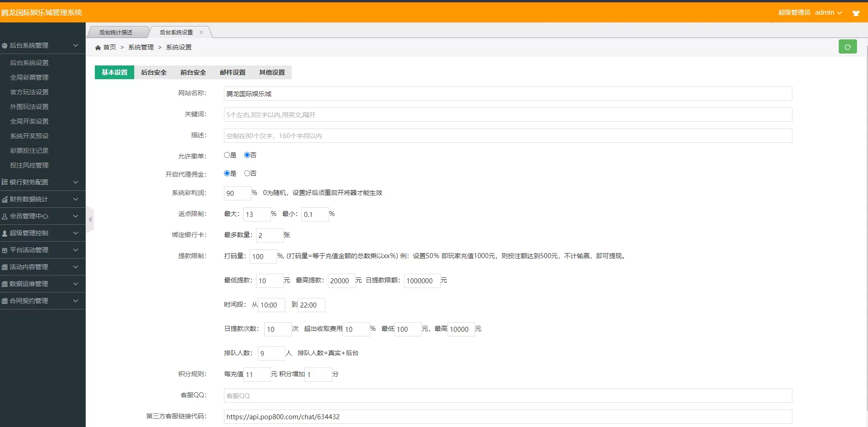Select 否 radio for 允许撤单
Viewport: 868px width, 427px height.
[x=247, y=155]
